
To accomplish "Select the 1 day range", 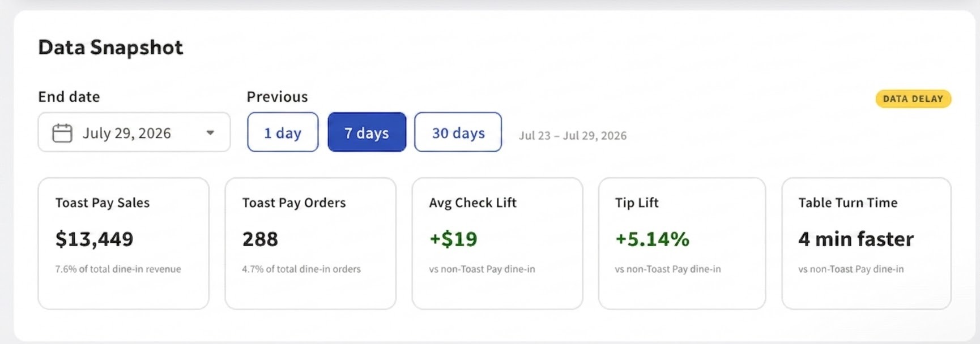I will point(283,132).
